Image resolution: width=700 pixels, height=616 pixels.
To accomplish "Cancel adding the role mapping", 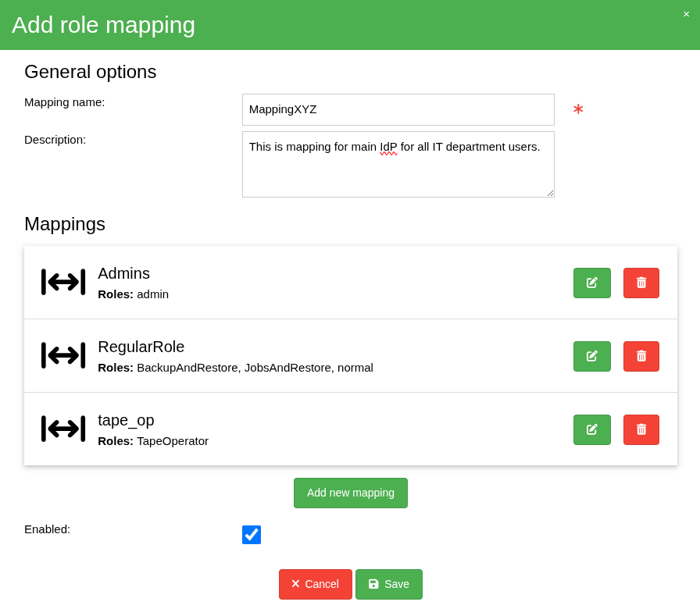I will (315, 584).
